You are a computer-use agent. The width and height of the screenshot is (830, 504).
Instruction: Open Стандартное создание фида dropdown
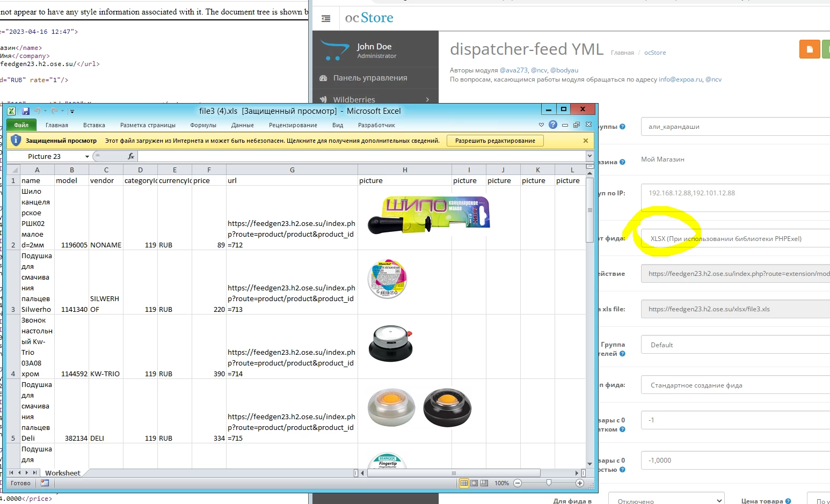pos(736,385)
